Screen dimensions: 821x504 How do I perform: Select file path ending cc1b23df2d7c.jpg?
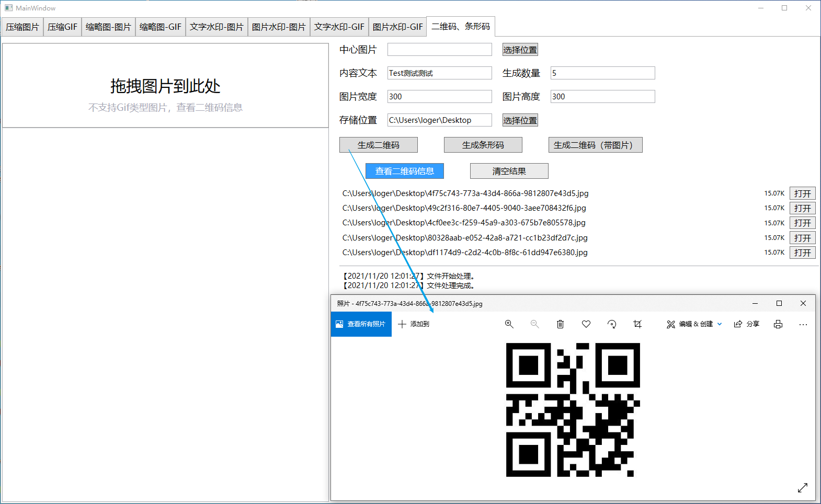point(465,238)
